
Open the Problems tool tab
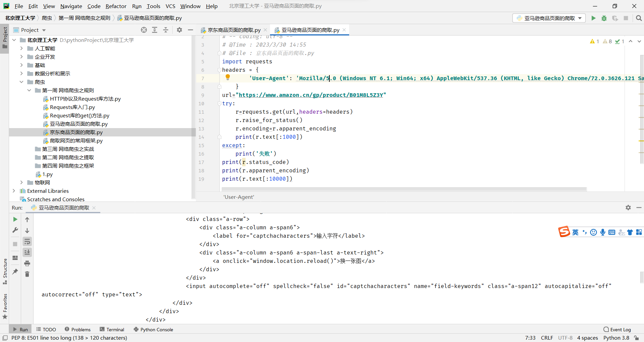pyautogui.click(x=77, y=330)
